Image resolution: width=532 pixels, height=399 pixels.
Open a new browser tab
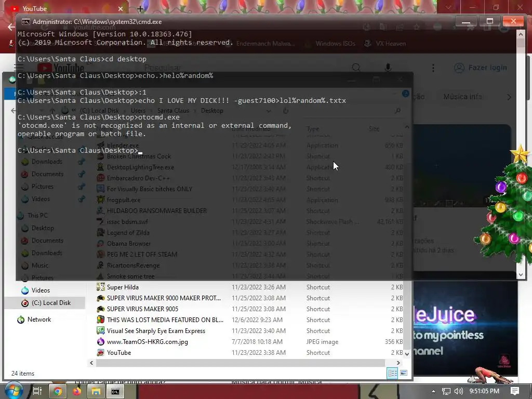[140, 8]
